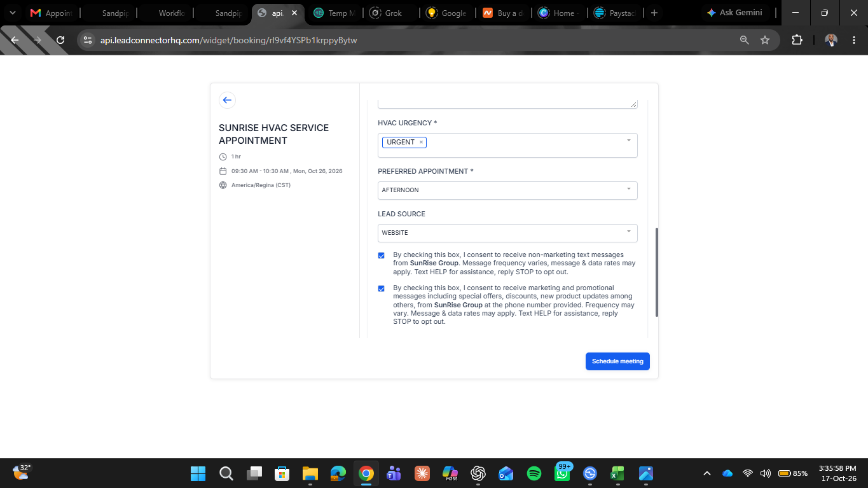Open the tab search chevron in Chrome

pos(12,13)
